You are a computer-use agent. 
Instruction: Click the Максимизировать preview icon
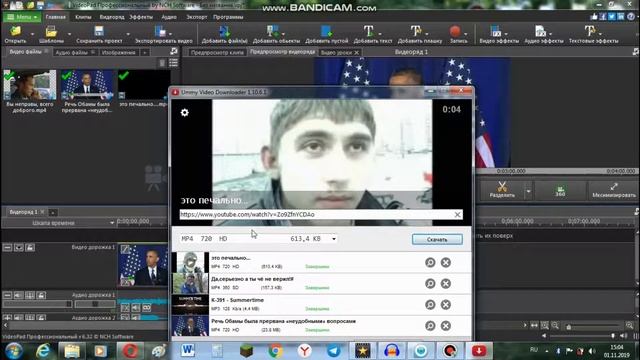614,187
